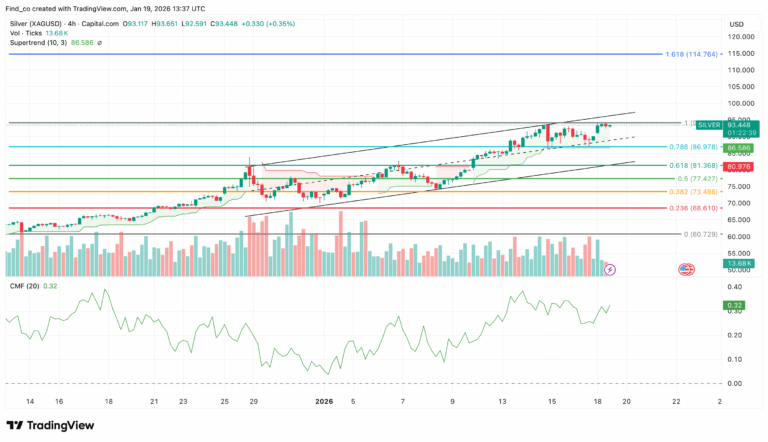Click the ø symbol beside Supertrend value
The height and width of the screenshot is (442, 768).
99,43
